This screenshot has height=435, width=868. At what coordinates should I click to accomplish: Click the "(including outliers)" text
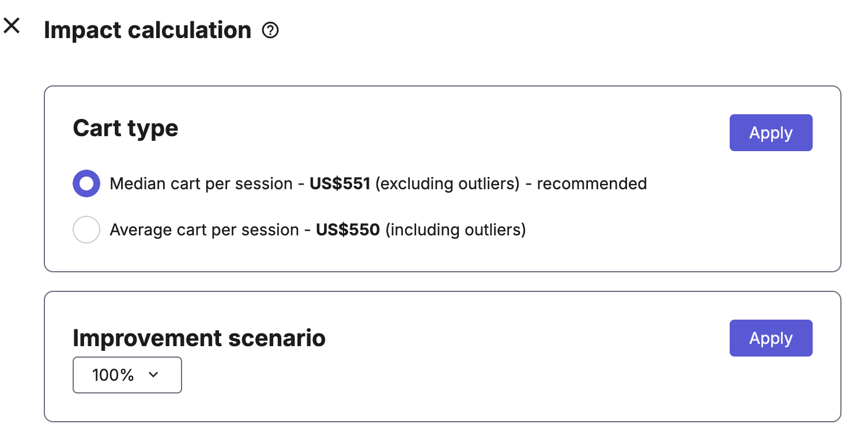pos(455,230)
